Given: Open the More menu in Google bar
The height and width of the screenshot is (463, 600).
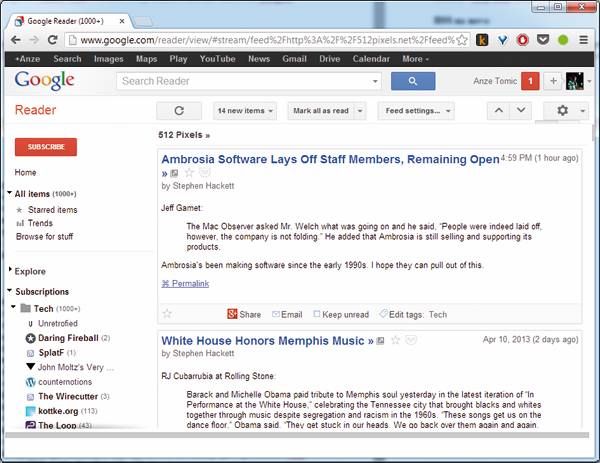Looking at the screenshot, I should click(x=415, y=59).
